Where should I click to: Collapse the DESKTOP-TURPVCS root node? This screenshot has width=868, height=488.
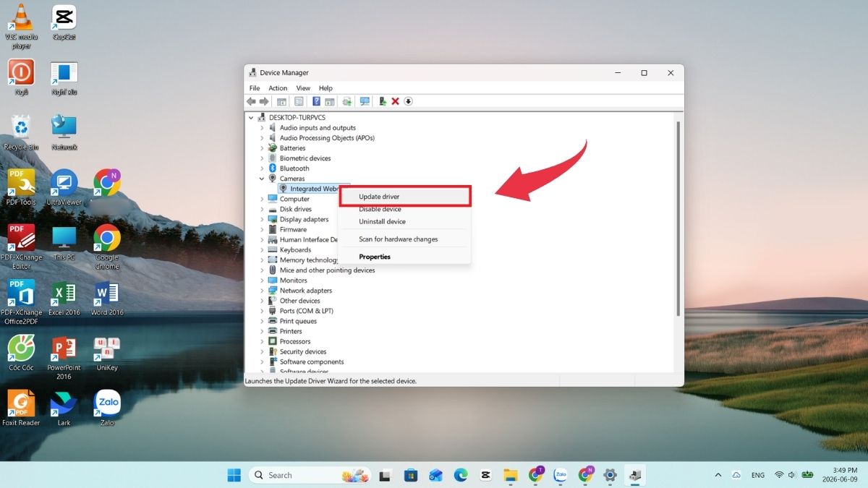(x=252, y=117)
